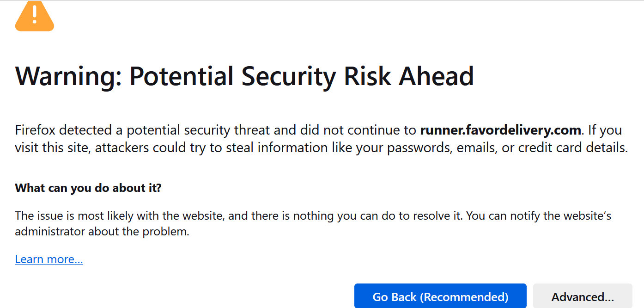644x308 pixels.
Task: Click the word 'Potential' in the title
Action: point(182,76)
